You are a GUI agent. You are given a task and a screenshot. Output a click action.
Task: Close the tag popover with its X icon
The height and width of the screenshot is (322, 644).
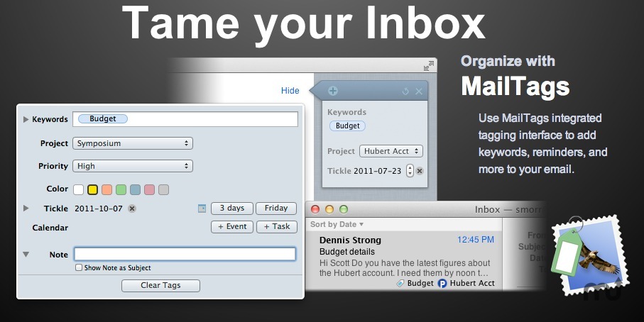(x=418, y=91)
